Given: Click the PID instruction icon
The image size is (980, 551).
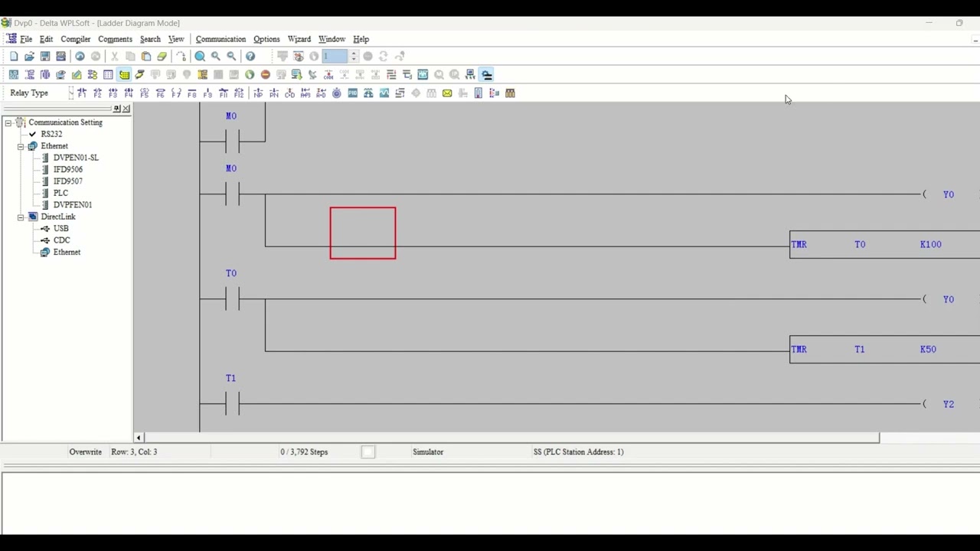Looking at the screenshot, I should click(x=353, y=93).
